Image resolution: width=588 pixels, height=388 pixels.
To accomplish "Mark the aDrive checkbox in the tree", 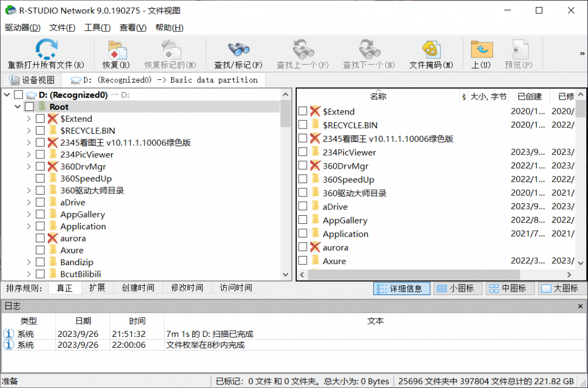I will 40,203.
